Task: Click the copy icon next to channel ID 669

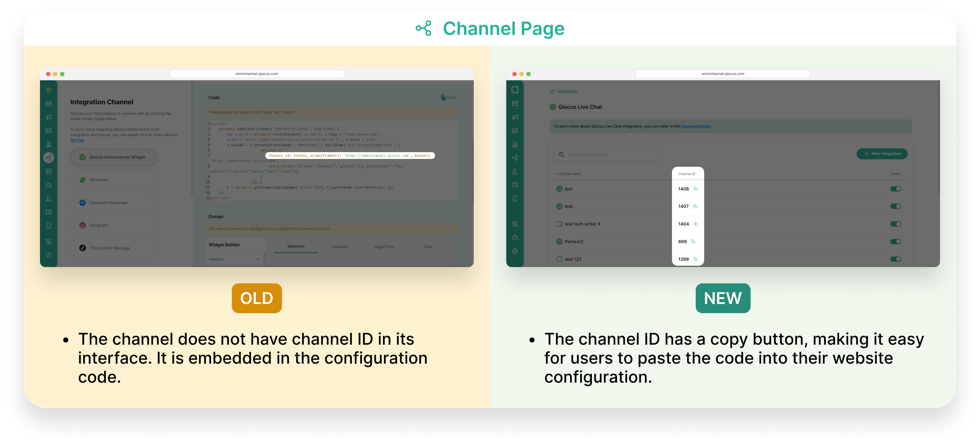Action: tap(693, 242)
